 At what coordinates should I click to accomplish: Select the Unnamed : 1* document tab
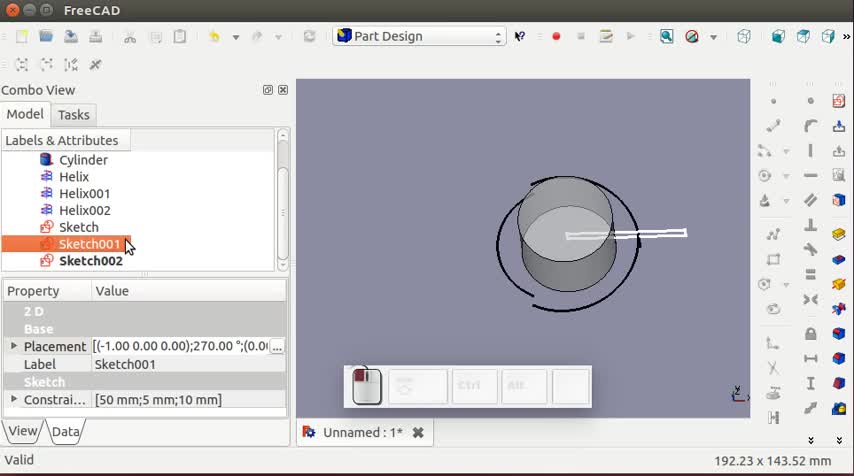(363, 432)
